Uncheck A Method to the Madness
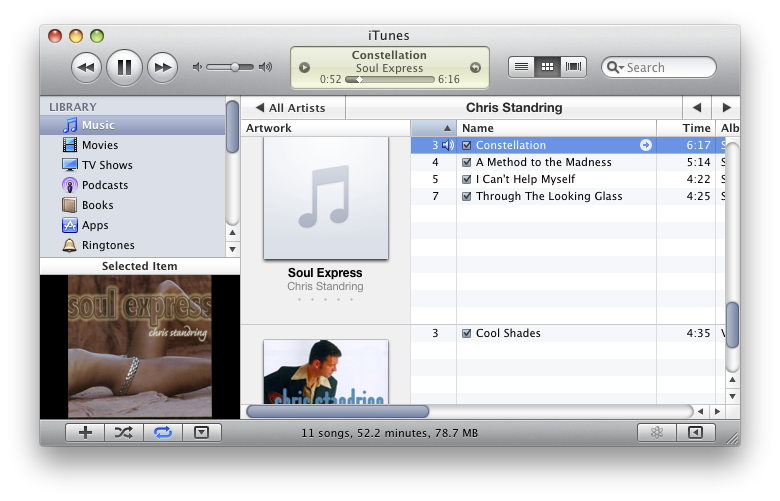The height and width of the screenshot is (501, 780). [x=467, y=162]
